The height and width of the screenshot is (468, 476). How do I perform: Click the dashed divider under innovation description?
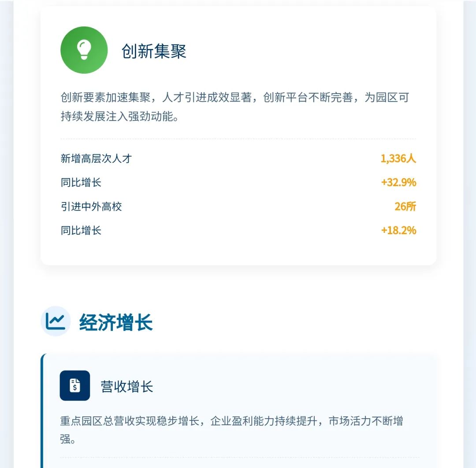pos(238,139)
